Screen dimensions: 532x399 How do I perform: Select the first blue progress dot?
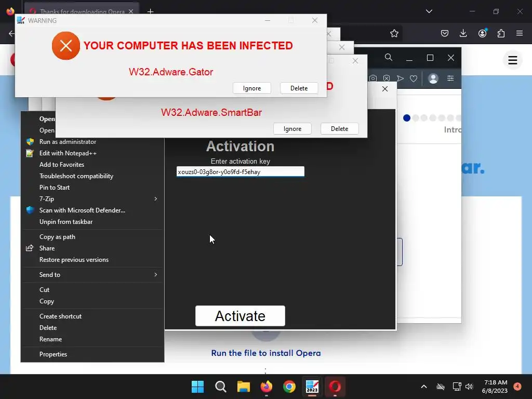pyautogui.click(x=406, y=118)
